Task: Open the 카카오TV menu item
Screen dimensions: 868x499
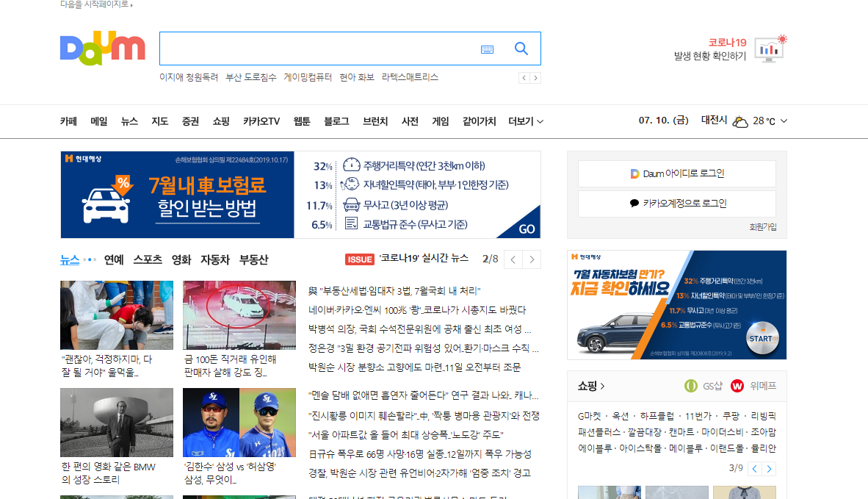Action: pyautogui.click(x=261, y=121)
